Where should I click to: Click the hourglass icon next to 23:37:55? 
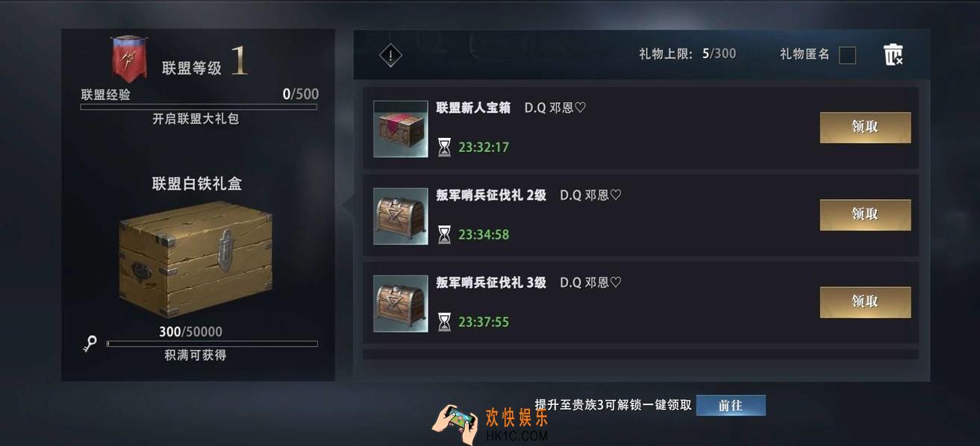point(444,321)
